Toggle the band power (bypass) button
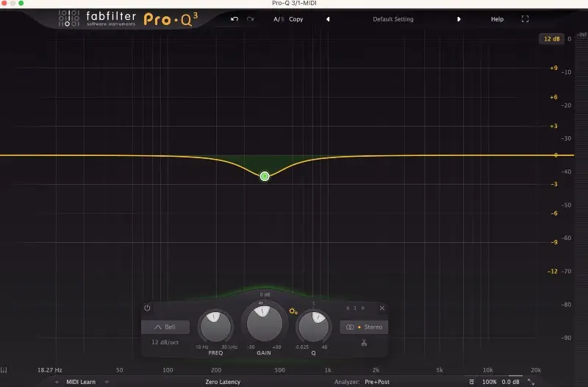The width and height of the screenshot is (588, 387). click(x=147, y=308)
